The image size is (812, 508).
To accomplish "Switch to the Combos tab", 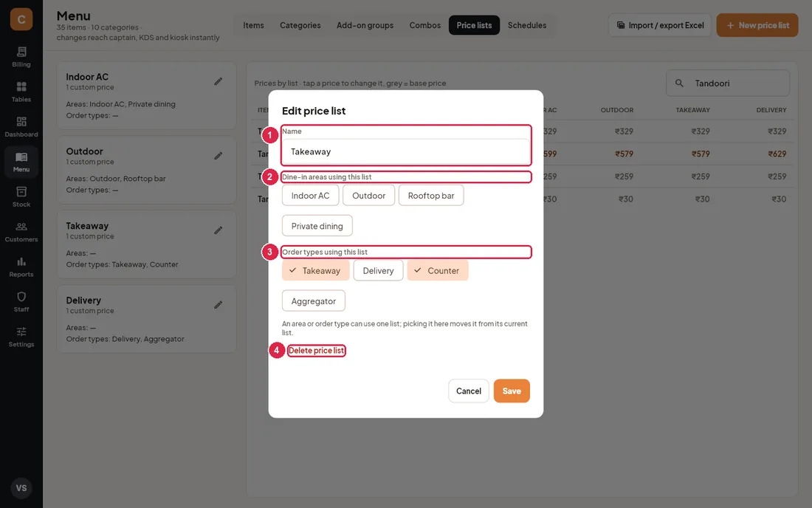I will (425, 25).
